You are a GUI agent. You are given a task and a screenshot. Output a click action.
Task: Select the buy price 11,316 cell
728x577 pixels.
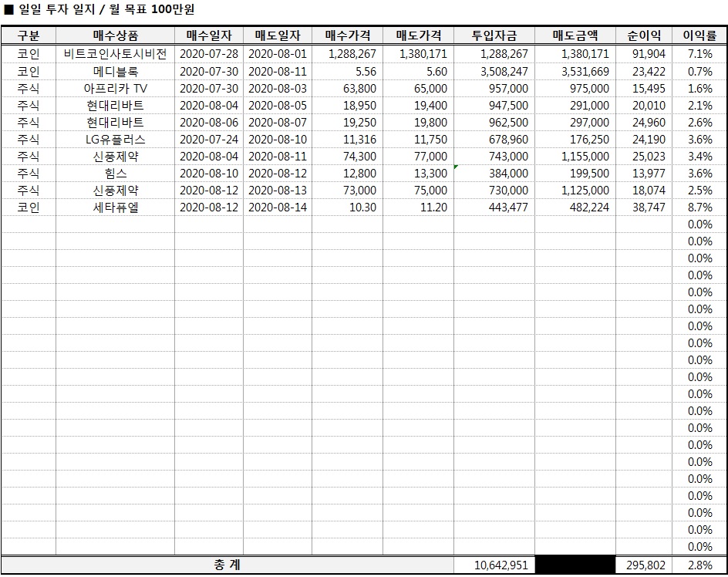pos(348,140)
